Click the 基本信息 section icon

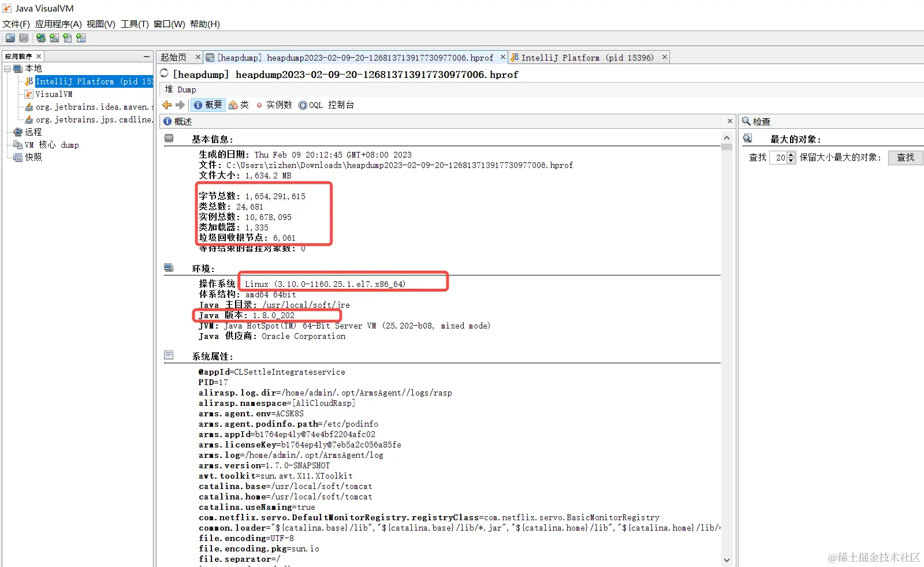pos(169,139)
